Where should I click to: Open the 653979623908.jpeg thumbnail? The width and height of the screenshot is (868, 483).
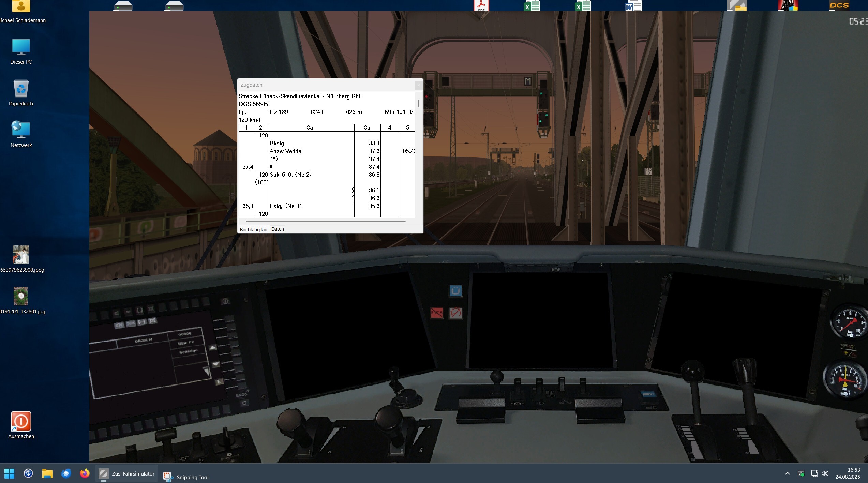pyautogui.click(x=21, y=255)
